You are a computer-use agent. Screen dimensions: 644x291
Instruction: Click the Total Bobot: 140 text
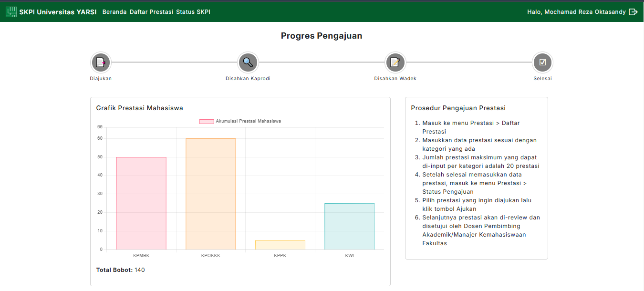pos(121,270)
